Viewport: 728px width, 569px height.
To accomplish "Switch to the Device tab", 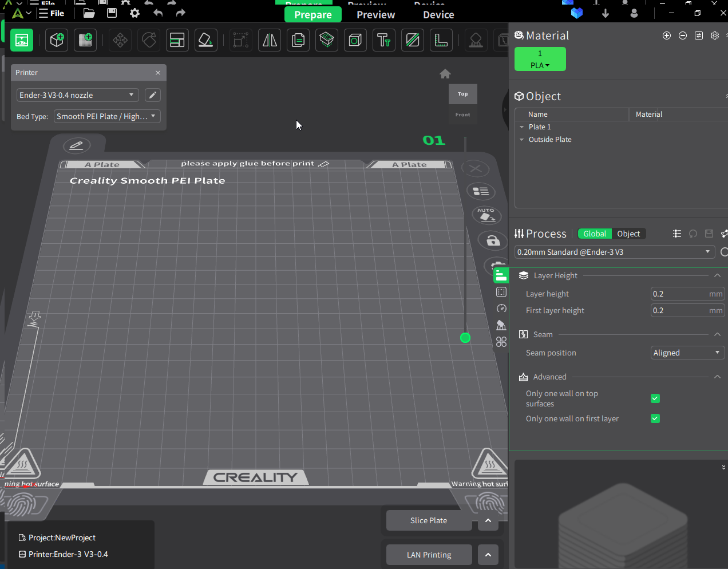I will 438,14.
